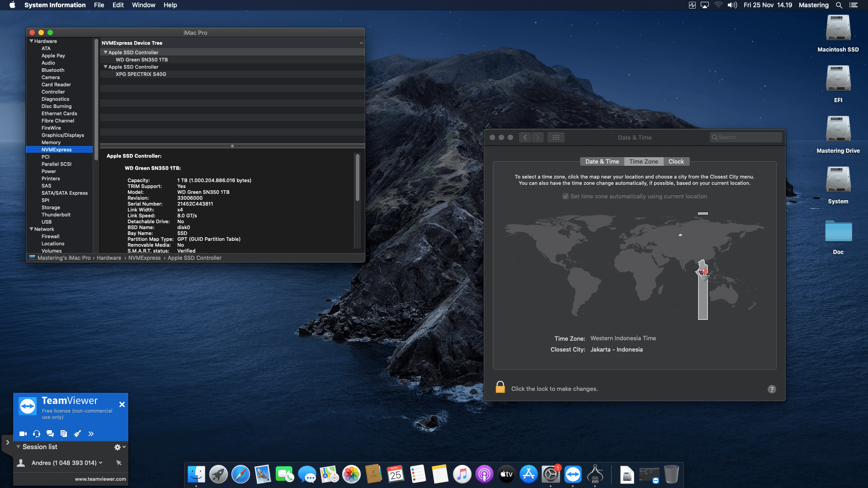Select XPG SPECTRIX S40G in device tree

[141, 74]
